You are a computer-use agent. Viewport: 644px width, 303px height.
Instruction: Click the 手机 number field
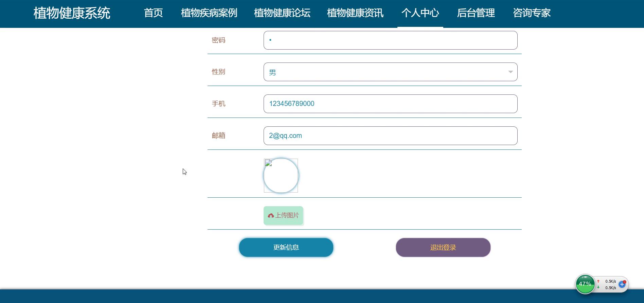390,104
